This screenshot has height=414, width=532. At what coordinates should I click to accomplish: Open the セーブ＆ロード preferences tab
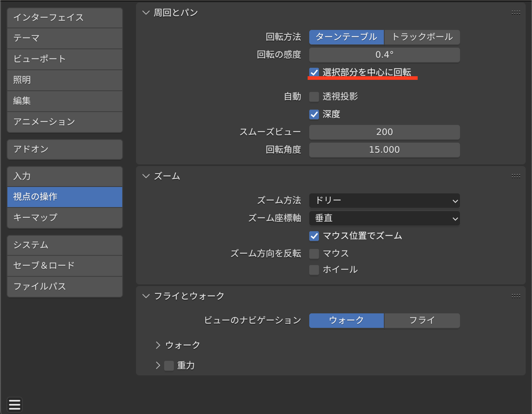point(65,266)
